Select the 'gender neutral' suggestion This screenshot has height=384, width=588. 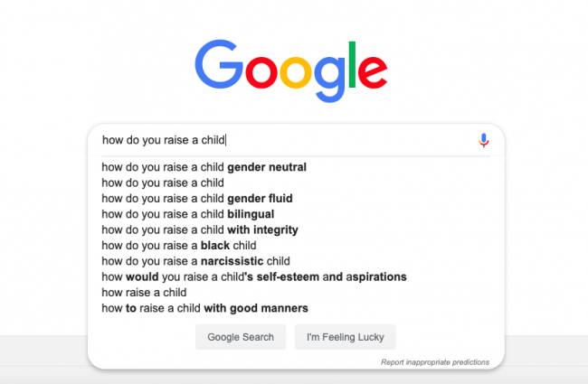(204, 167)
